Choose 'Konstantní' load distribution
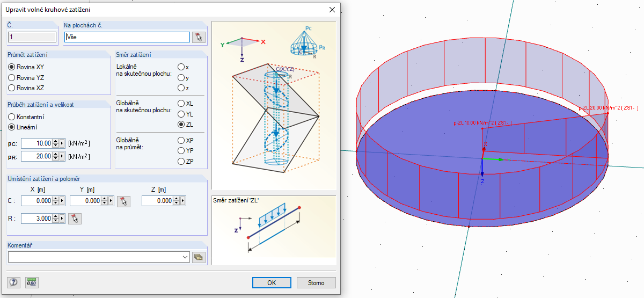Screen dimensions: 644x298 point(11,117)
